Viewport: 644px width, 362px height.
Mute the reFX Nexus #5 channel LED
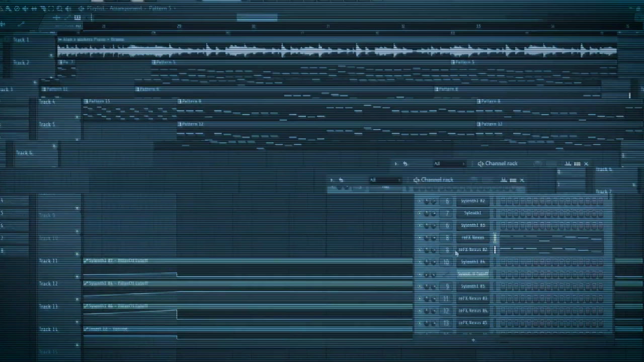pyautogui.click(x=420, y=323)
